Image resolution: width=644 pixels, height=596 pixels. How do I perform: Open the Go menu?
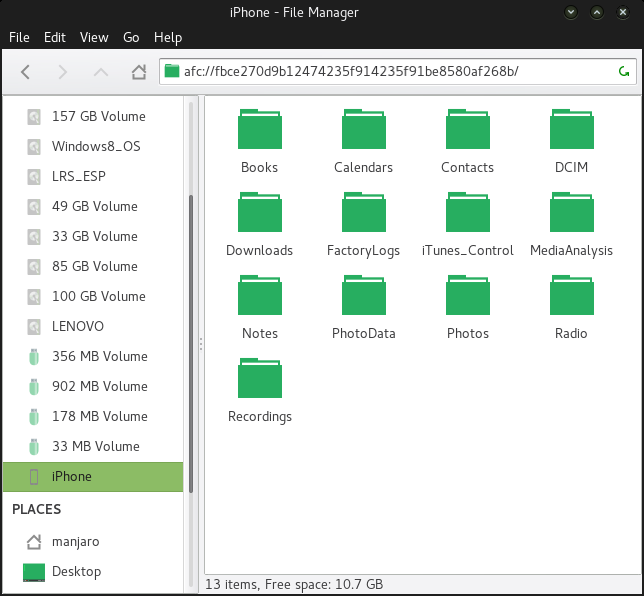click(131, 37)
